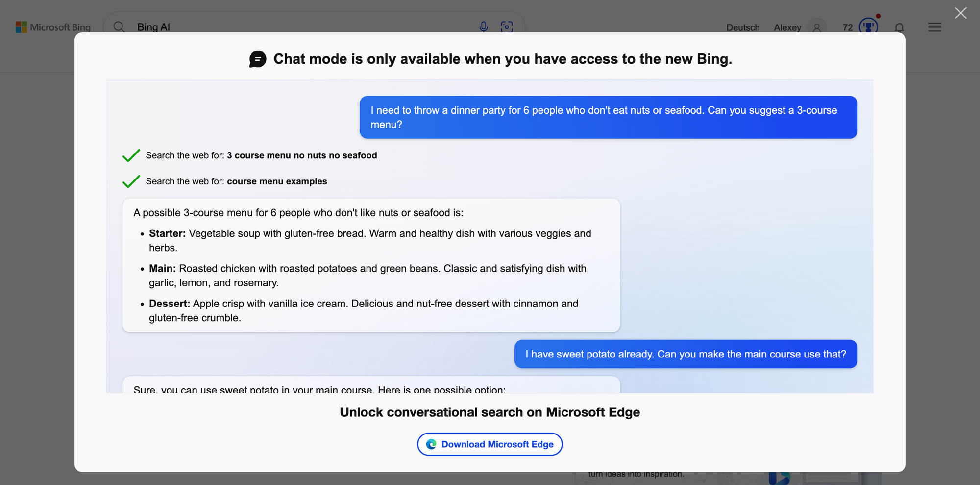Screen dimensions: 980x485
Task: Click the 'Unlock conversational search' heading
Action: pyautogui.click(x=490, y=412)
